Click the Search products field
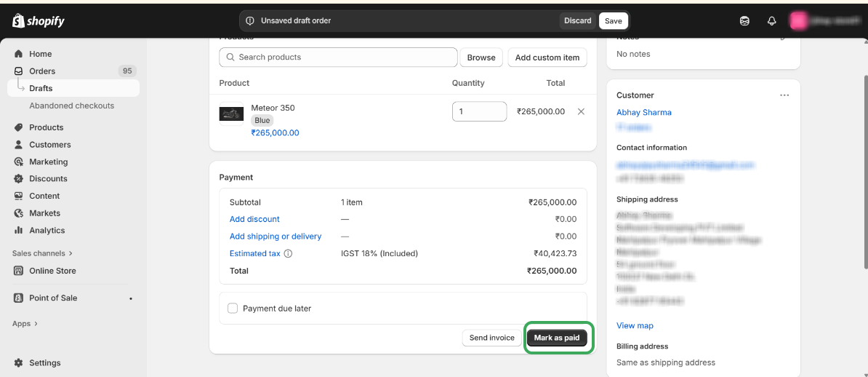This screenshot has width=868, height=377. [338, 57]
